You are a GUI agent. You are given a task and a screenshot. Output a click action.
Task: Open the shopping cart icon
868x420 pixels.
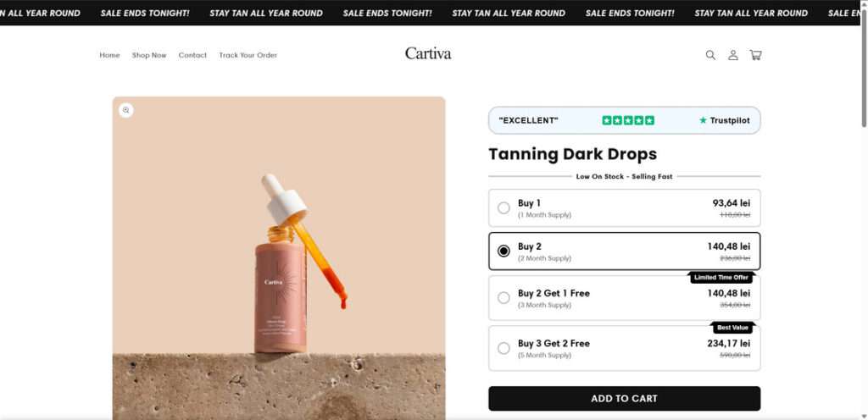(x=755, y=55)
